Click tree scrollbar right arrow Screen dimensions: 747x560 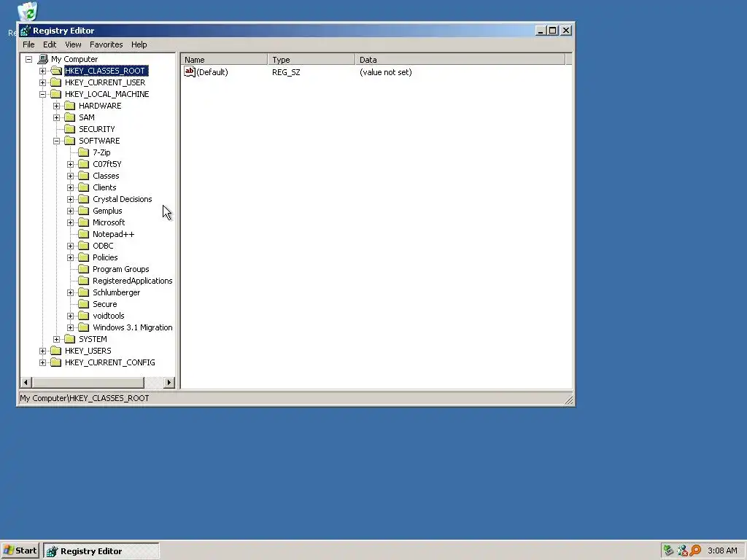pyautogui.click(x=169, y=382)
